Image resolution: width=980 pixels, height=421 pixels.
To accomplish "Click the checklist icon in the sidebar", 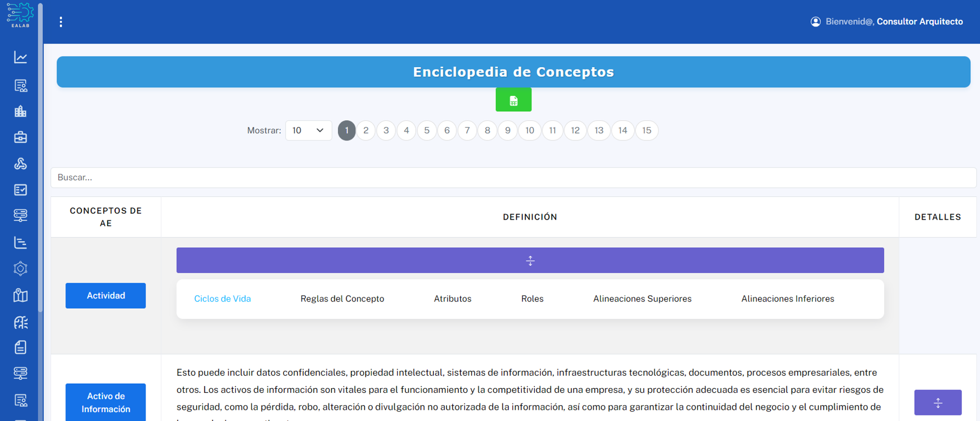I will coord(20,190).
